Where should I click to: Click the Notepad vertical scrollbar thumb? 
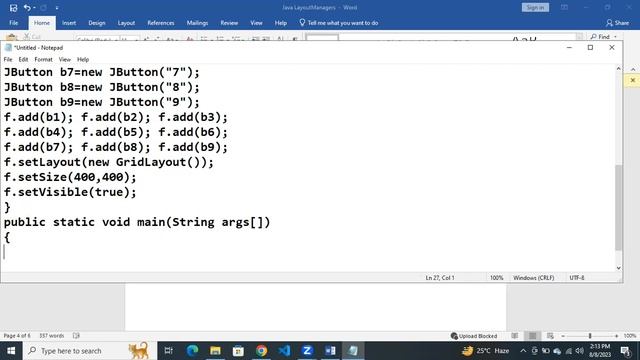pos(618,207)
